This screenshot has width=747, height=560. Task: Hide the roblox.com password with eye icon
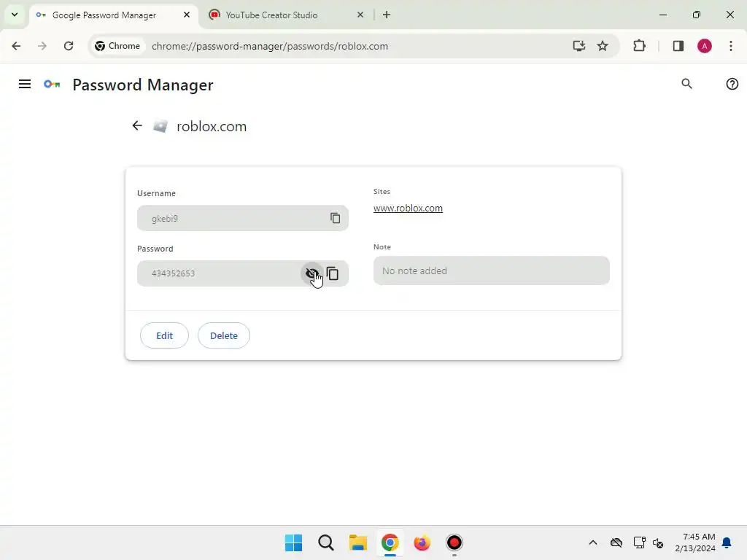[x=312, y=273]
